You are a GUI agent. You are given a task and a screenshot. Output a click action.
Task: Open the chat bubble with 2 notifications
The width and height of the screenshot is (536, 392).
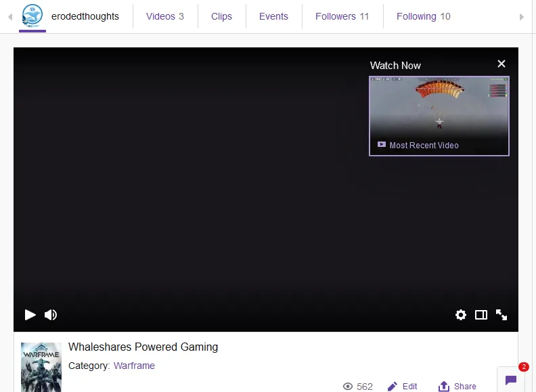coord(511,380)
